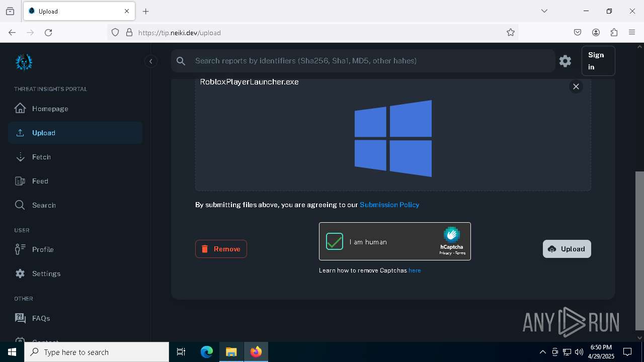Image resolution: width=644 pixels, height=362 pixels.
Task: Open FAQs in the sidebar
Action: point(75,318)
